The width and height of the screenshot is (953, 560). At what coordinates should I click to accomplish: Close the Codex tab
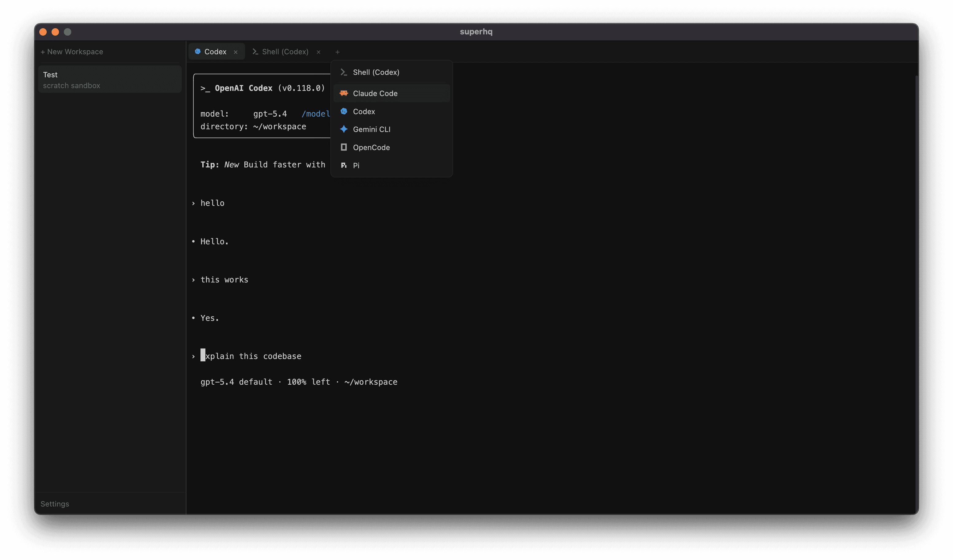(x=235, y=52)
